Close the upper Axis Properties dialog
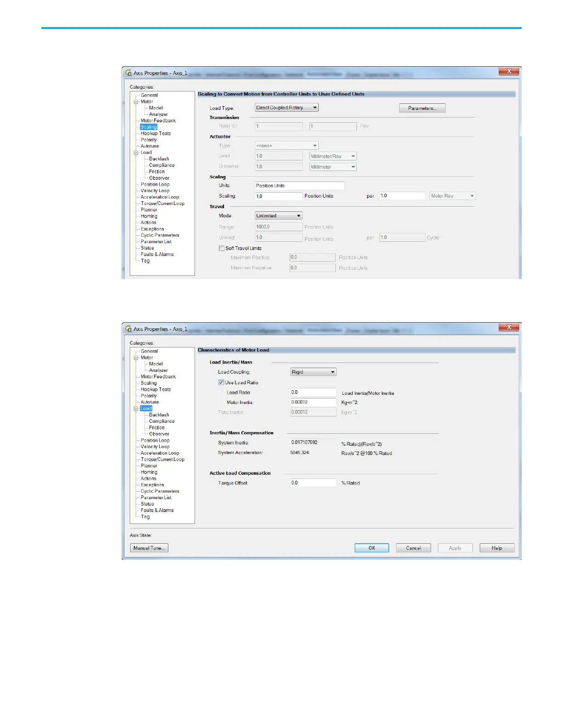The height and width of the screenshot is (728, 563). 509,71
